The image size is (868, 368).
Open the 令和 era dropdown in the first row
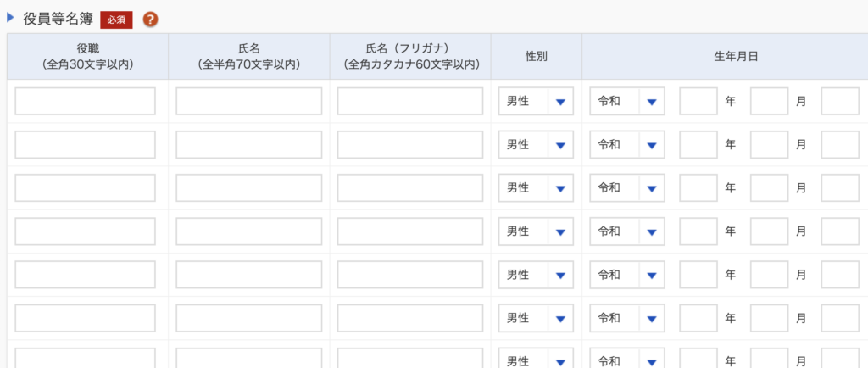[x=627, y=101]
